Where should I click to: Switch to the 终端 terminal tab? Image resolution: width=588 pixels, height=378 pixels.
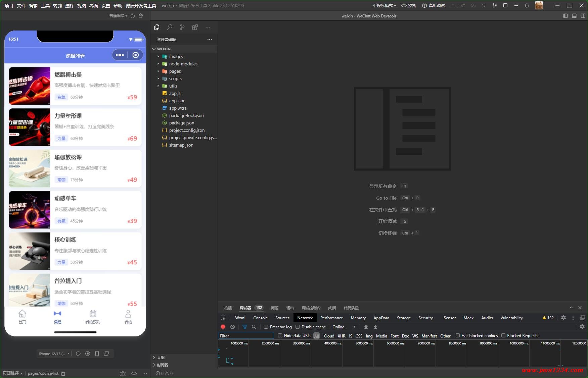(332, 308)
